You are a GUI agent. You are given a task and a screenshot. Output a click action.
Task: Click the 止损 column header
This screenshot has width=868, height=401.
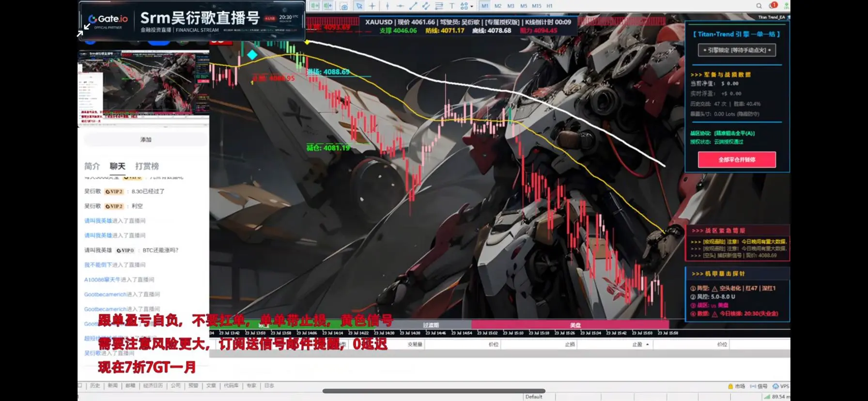[x=570, y=344]
